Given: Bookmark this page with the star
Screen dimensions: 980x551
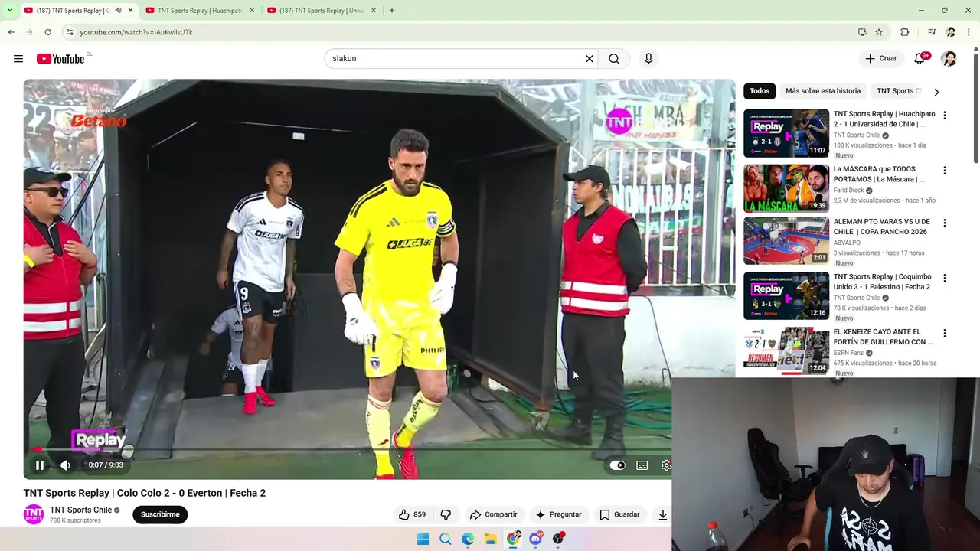Looking at the screenshot, I should pos(879,32).
